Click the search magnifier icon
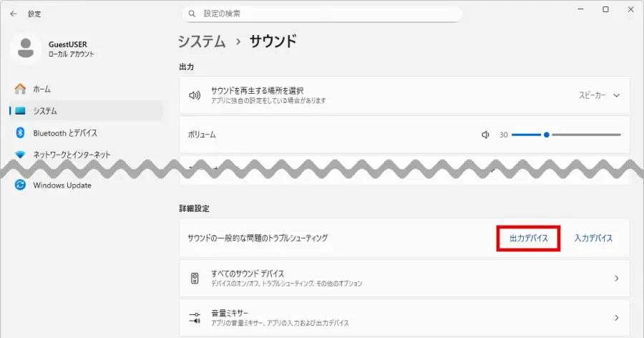This screenshot has height=338, width=644. [x=192, y=14]
